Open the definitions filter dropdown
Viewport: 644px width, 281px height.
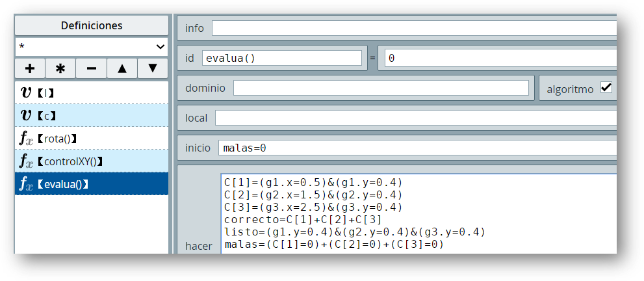click(x=92, y=47)
